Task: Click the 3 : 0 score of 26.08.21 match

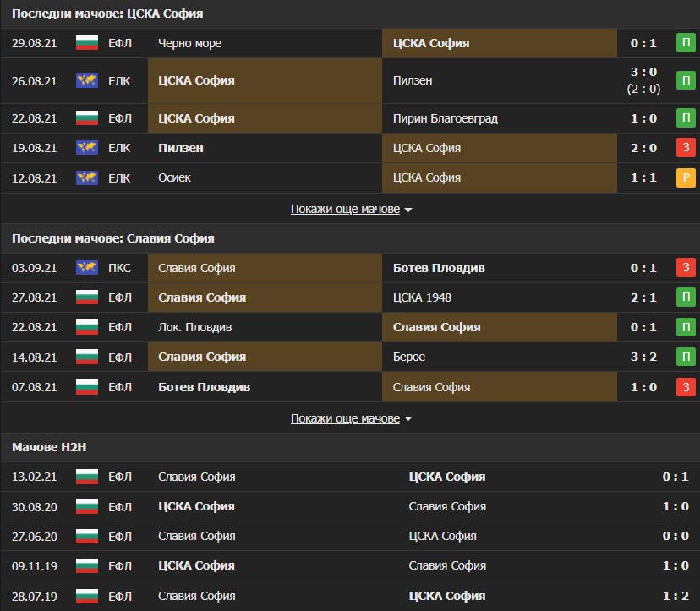Action: click(x=643, y=72)
